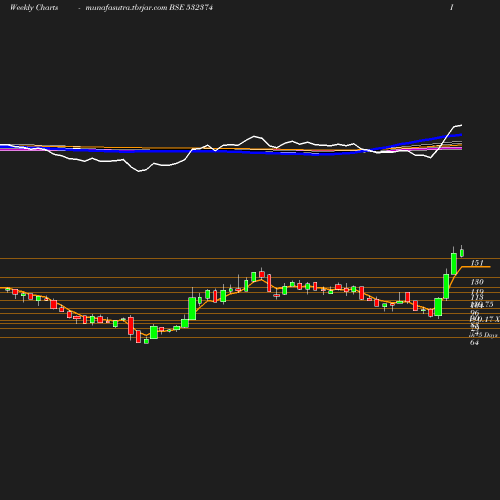Click the "Weekly Charts" title text

[x=34, y=8]
